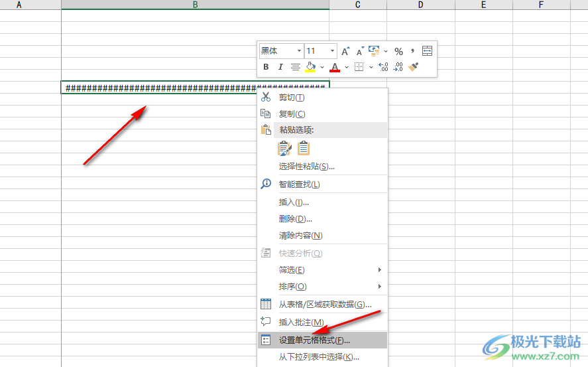Increase font size with the larger A icon
Image resolution: width=588 pixels, height=367 pixels.
tap(345, 51)
